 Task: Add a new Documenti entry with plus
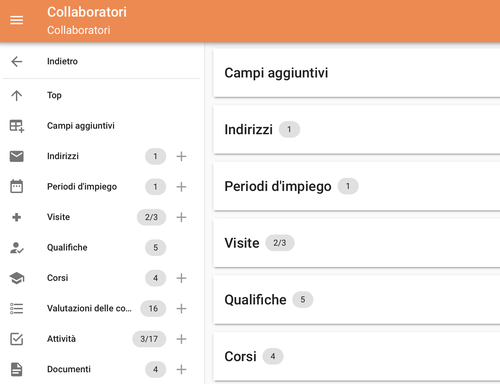tap(181, 369)
